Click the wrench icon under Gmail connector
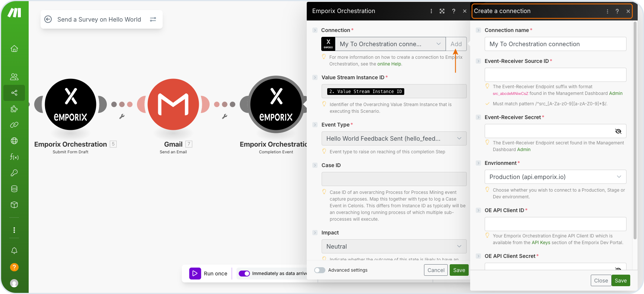The image size is (644, 294). (224, 116)
